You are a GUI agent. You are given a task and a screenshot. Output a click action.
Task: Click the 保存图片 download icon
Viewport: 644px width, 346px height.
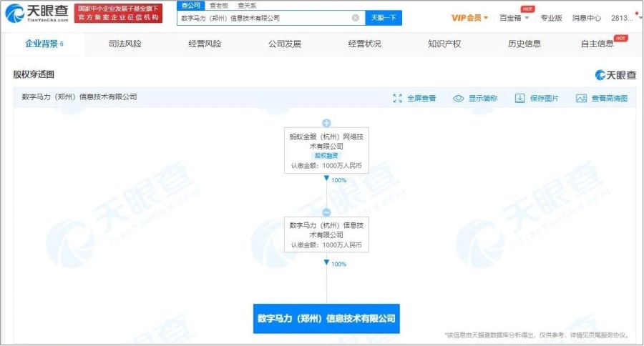[x=519, y=99]
